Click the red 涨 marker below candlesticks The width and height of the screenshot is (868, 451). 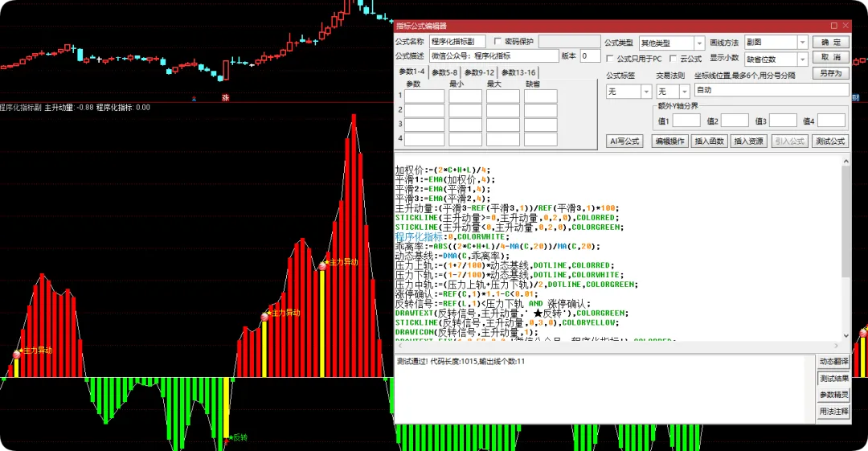click(225, 97)
